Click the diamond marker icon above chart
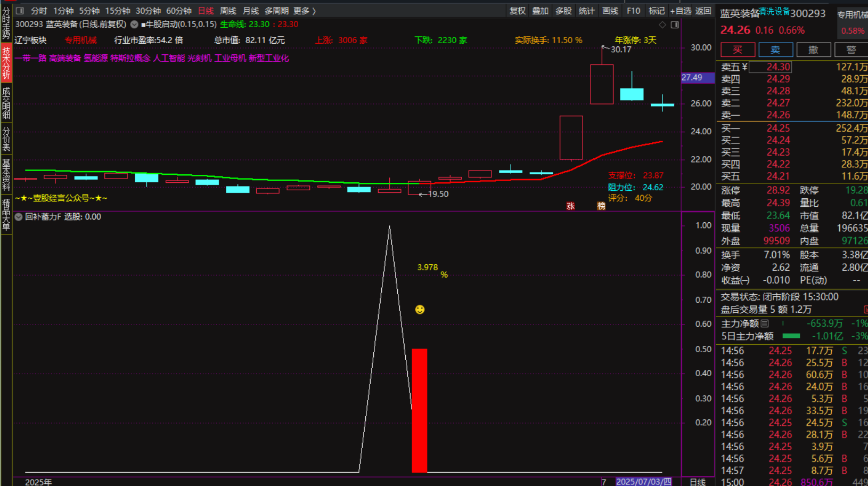Screen dimensions: 868x486 pyautogui.click(x=662, y=25)
